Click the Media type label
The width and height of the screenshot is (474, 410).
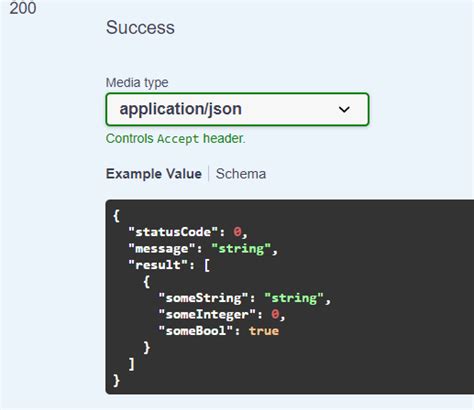(x=137, y=82)
